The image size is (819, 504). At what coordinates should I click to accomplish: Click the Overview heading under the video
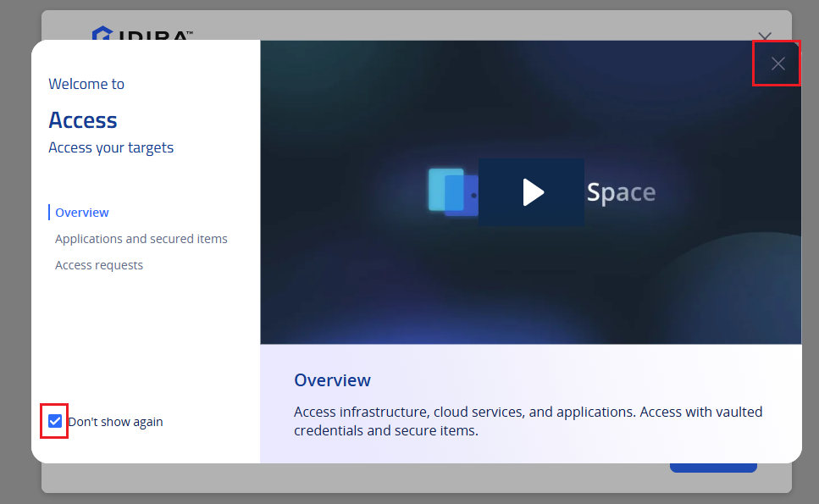coord(332,379)
